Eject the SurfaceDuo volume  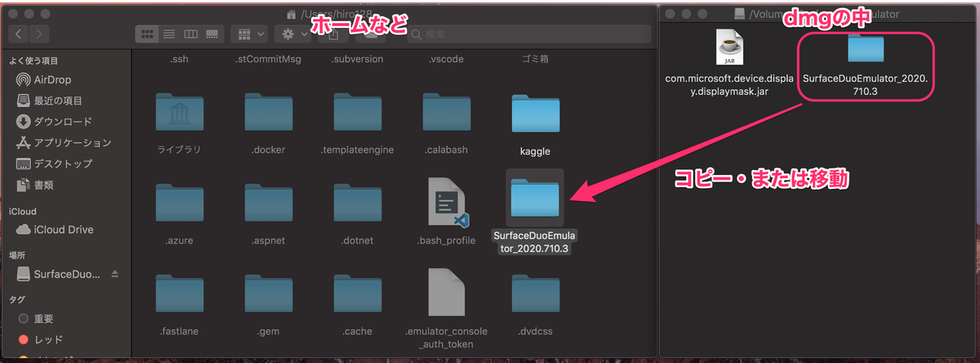pos(115,273)
